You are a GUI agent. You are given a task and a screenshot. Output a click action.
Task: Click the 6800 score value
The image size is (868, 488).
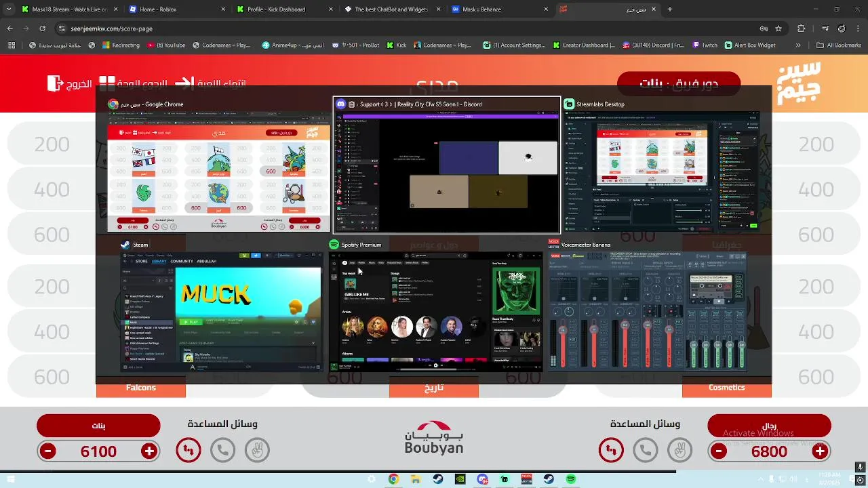coord(769,451)
